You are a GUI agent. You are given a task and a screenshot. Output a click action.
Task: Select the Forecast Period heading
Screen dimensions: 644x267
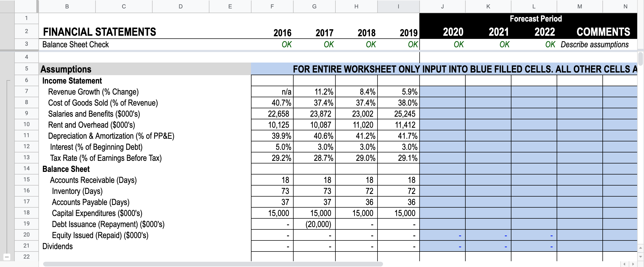click(x=536, y=19)
